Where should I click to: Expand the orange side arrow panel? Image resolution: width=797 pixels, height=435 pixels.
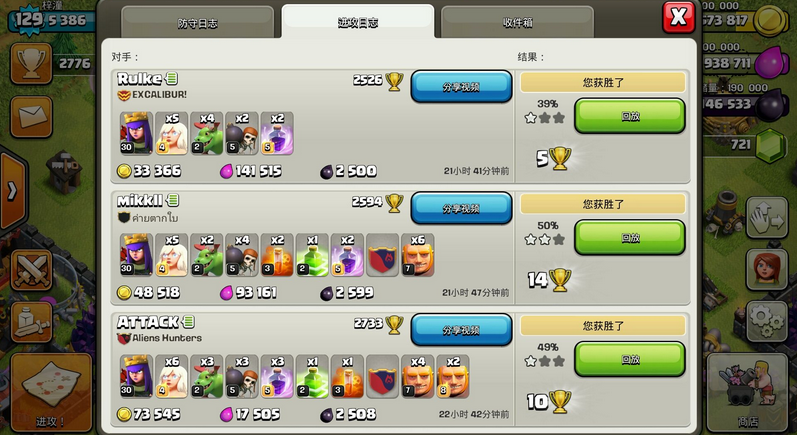[12, 191]
